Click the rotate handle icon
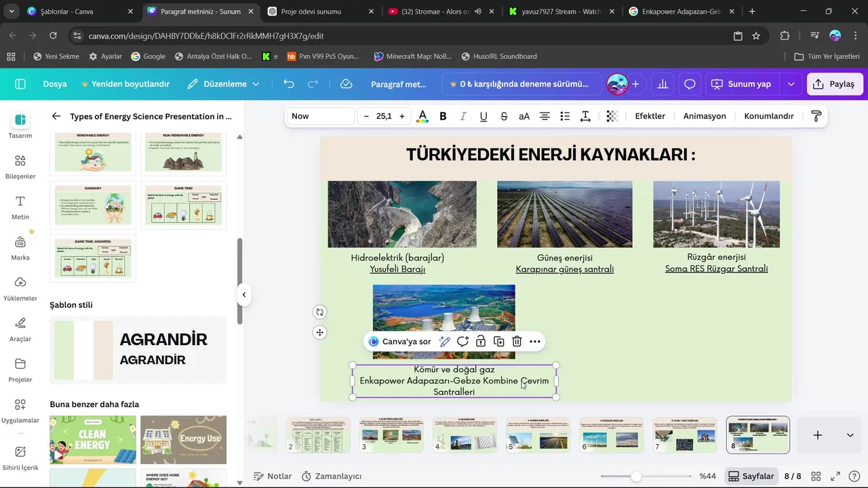868x488 pixels. click(x=320, y=312)
